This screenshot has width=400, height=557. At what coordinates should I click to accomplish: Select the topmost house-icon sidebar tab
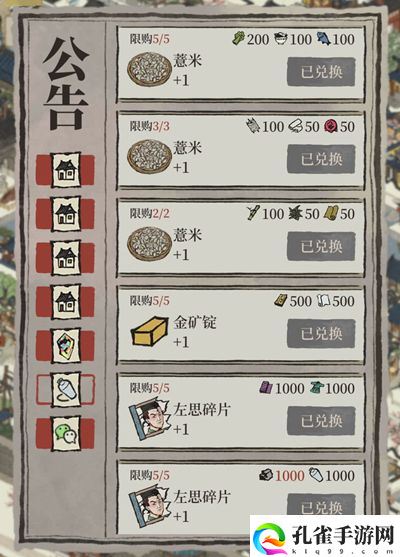[x=66, y=170]
